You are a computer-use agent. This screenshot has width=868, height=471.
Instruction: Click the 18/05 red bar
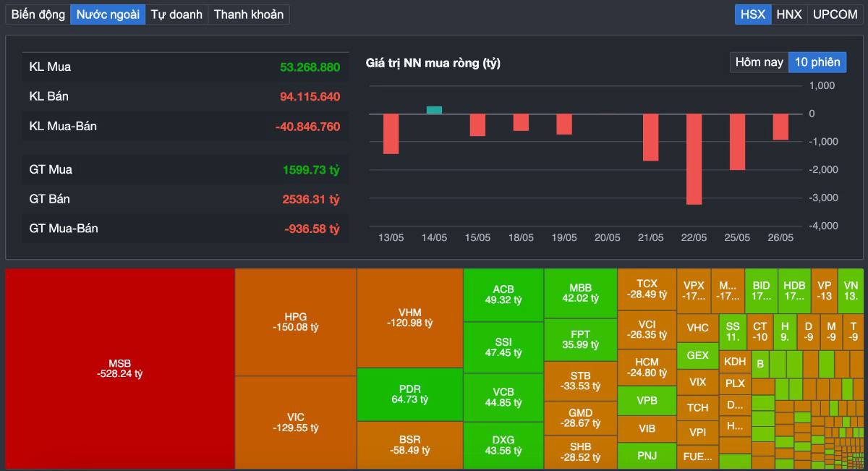click(521, 122)
